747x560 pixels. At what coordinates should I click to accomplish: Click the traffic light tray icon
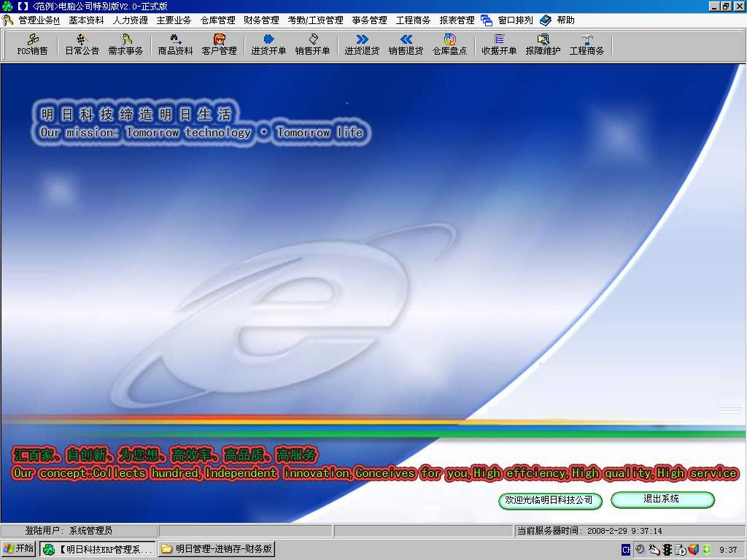click(667, 550)
